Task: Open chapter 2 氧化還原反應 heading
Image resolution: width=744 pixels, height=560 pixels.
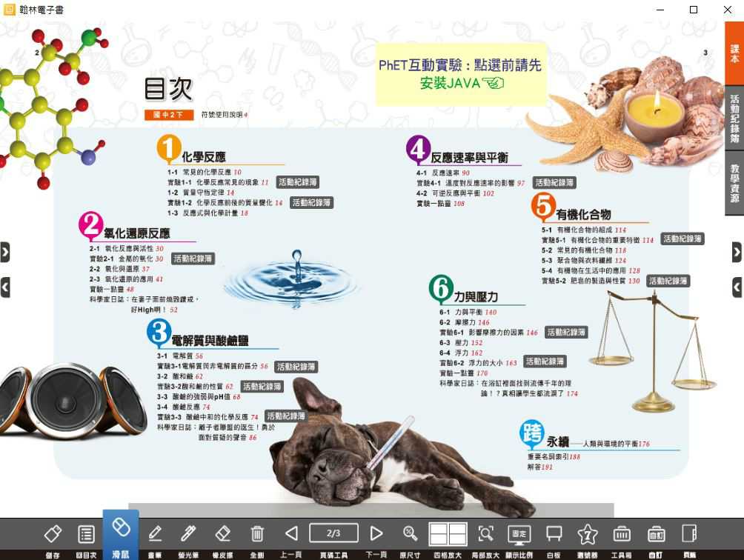Action: point(136,233)
